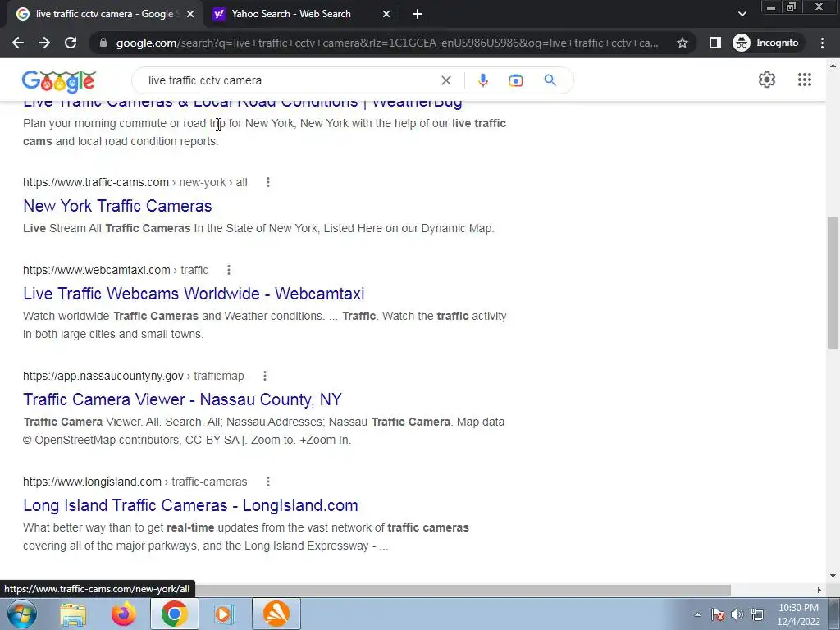Open the clock showing 10:30 PM
Screen dimensions: 840x630
[798, 614]
